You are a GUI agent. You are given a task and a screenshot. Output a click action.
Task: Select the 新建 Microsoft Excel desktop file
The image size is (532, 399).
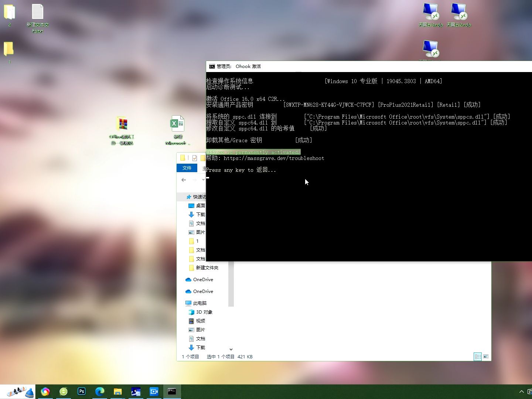pos(178,130)
